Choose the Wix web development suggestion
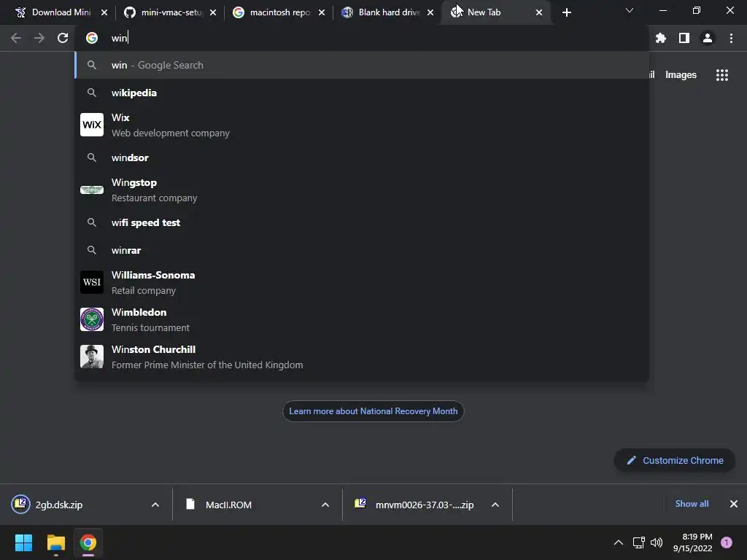The height and width of the screenshot is (560, 747). tap(362, 125)
